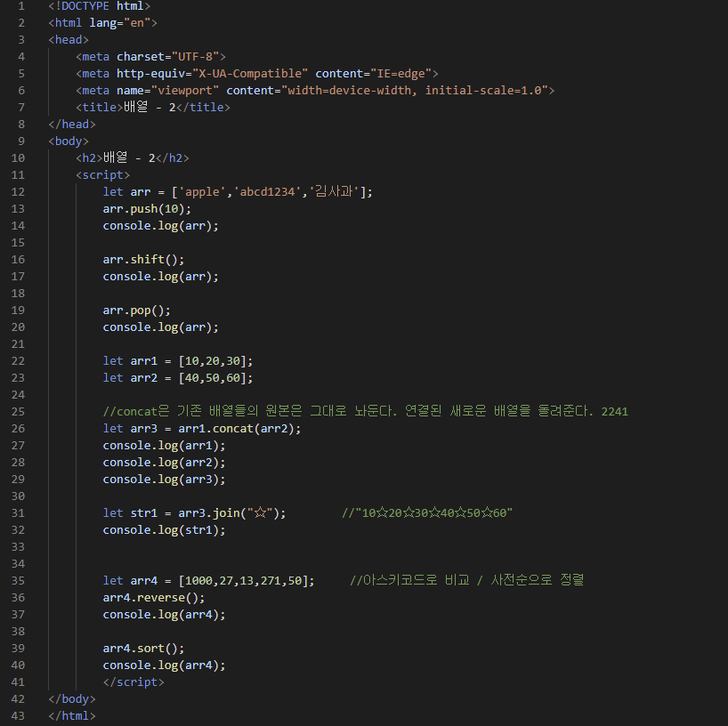Screen dimensions: 728x726
Task: Click the closing </script> tag
Action: pyautogui.click(x=133, y=682)
